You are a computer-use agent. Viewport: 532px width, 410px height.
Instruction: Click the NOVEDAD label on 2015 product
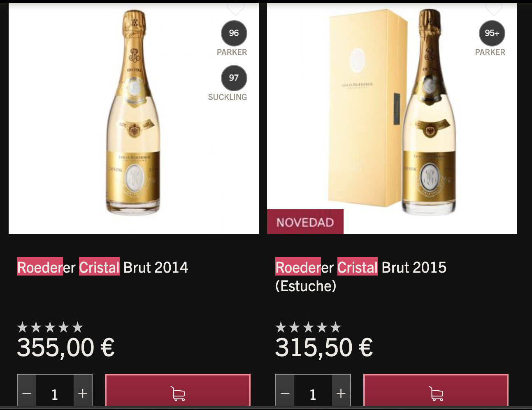point(305,222)
